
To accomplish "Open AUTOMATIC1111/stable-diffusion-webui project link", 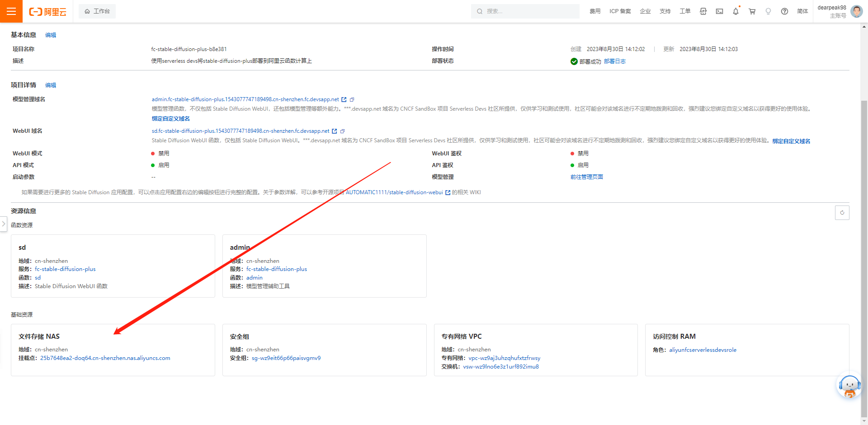I will pos(394,192).
